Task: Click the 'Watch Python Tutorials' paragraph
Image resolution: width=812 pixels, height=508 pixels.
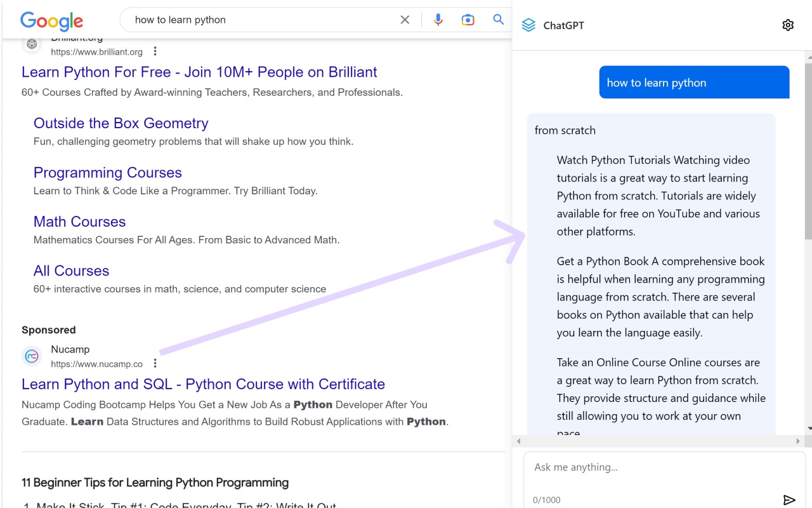Action: point(658,196)
